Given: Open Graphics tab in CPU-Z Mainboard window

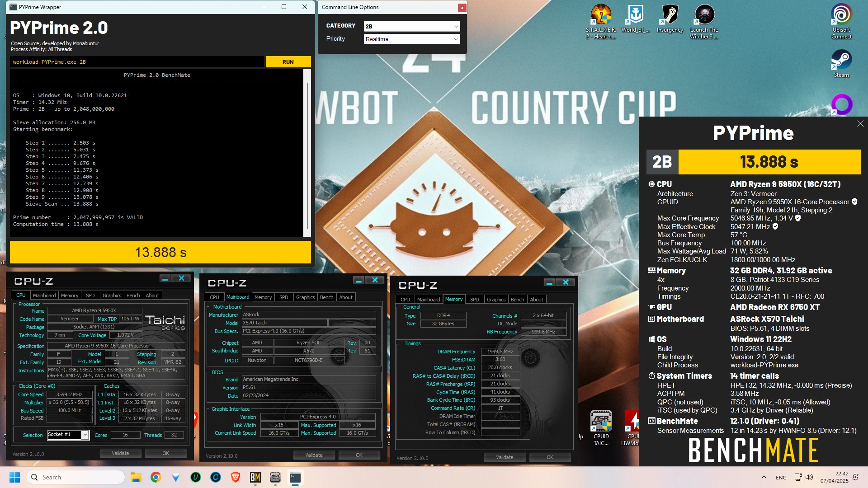Looking at the screenshot, I should pyautogui.click(x=305, y=297).
